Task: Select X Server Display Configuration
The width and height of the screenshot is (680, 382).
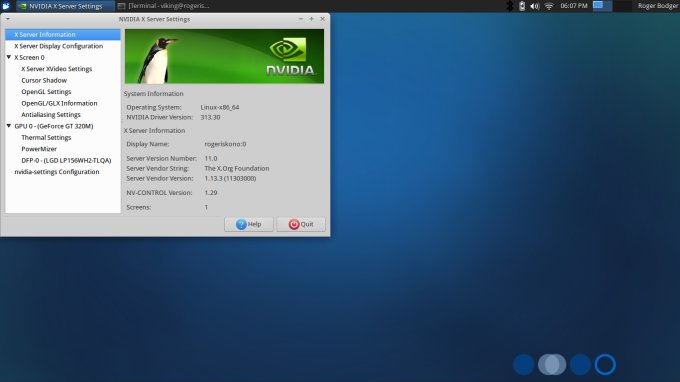Action: (63, 46)
